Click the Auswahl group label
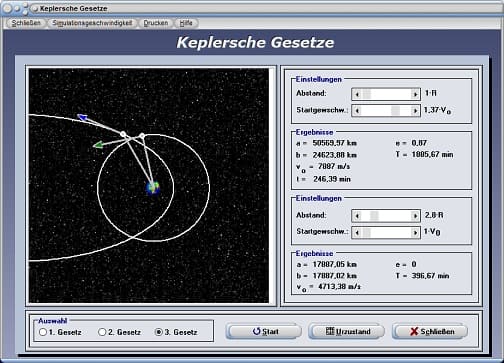504x363 pixels. pyautogui.click(x=52, y=321)
